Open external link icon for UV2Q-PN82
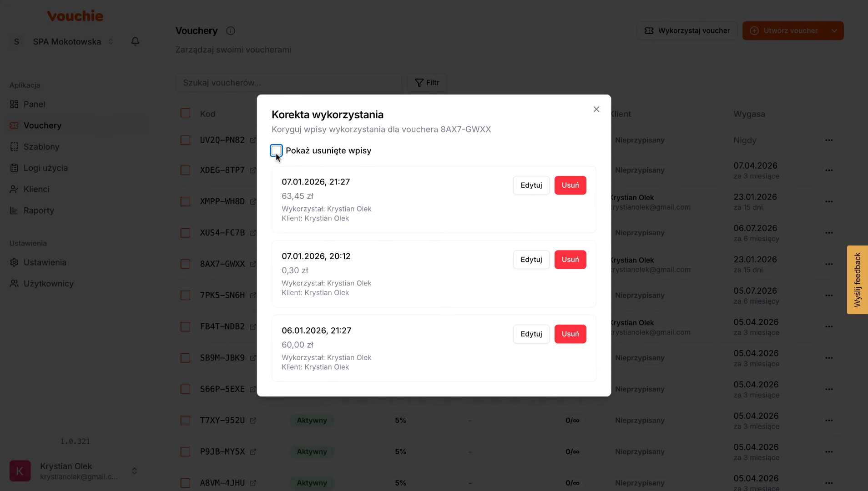The width and height of the screenshot is (868, 491). (253, 140)
